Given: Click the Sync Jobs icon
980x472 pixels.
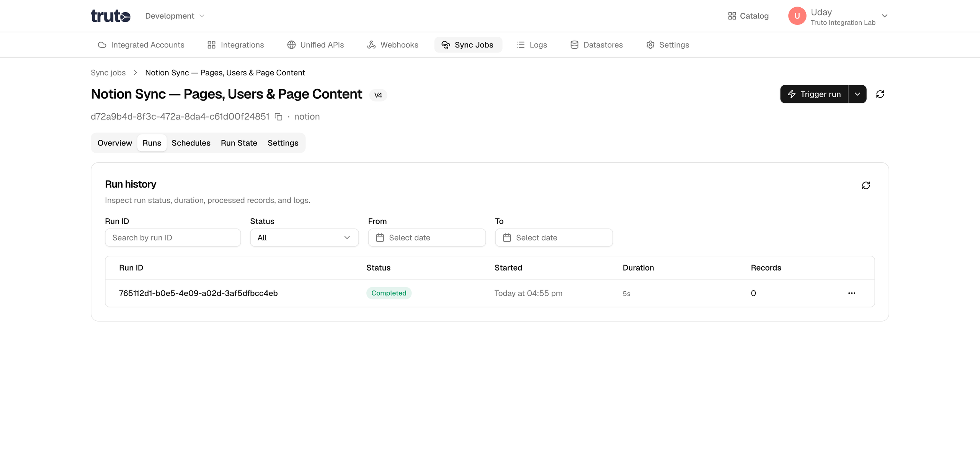Looking at the screenshot, I should click(446, 45).
